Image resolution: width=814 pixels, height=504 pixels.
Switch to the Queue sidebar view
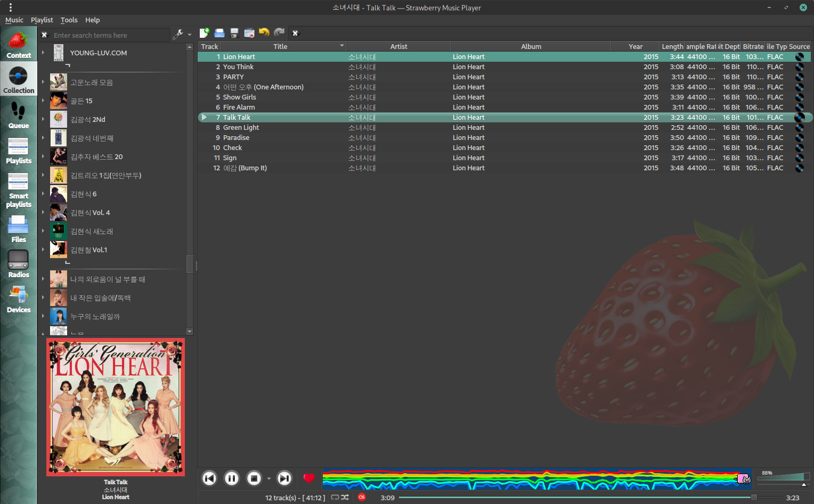point(18,115)
